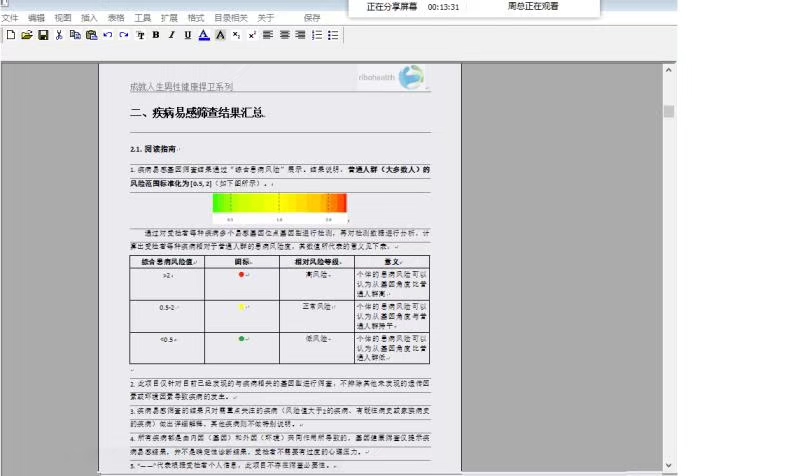Open the 文件 menu
Image resolution: width=800 pixels, height=476 pixels.
pos(10,18)
